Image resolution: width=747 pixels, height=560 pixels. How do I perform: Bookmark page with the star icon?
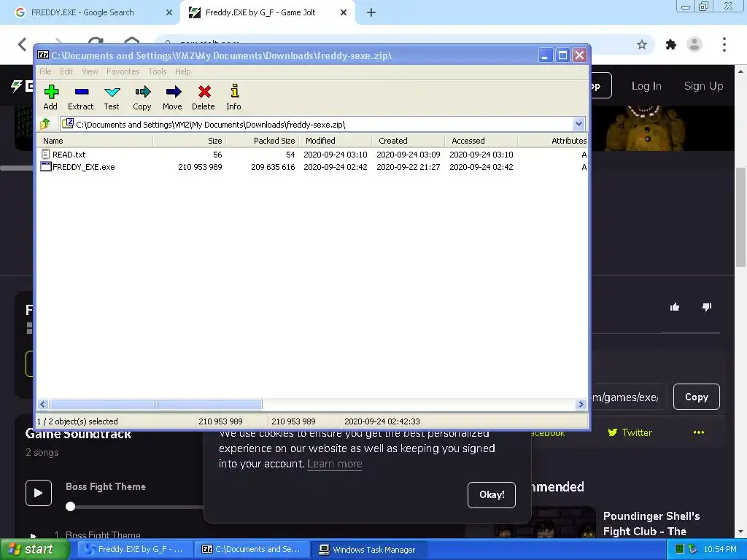click(642, 44)
